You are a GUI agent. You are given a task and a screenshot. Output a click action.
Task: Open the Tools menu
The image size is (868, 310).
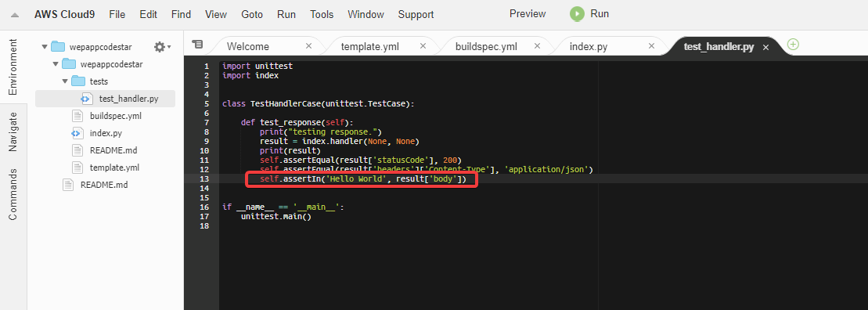(x=322, y=14)
